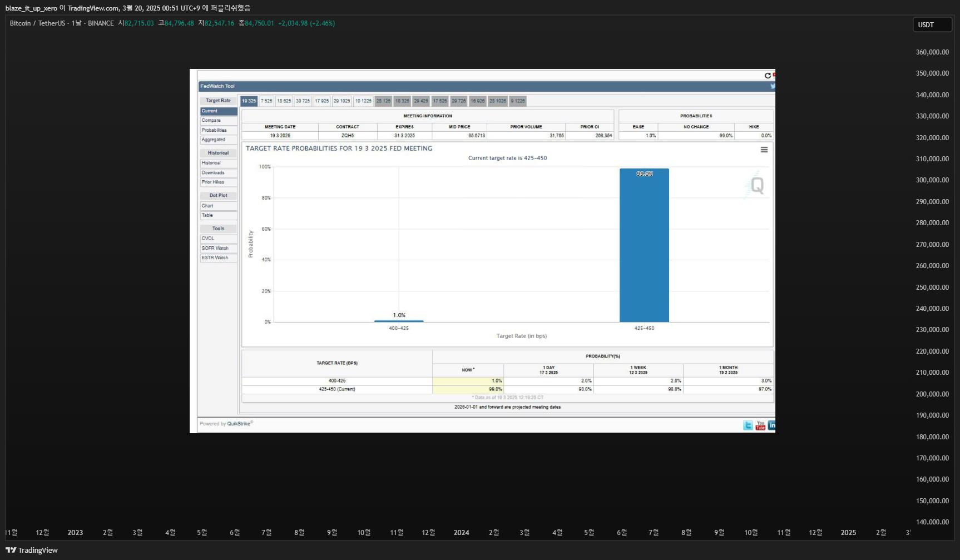960x560 pixels.
Task: Switch to the 18 625 meeting tab
Action: point(284,101)
